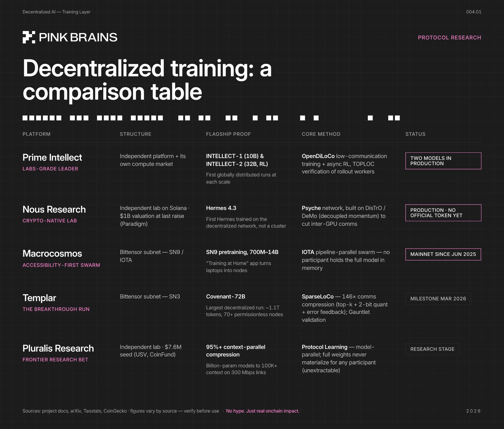Viewport: 504px width, 429px height.
Task: Click 'Bittensor subnet — SN9 / IOTA' text
Action: [151, 256]
